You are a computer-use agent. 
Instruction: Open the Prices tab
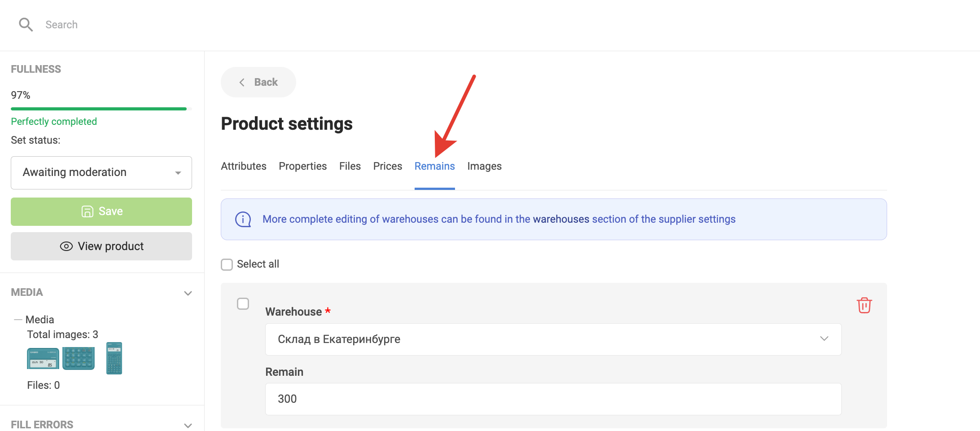388,166
